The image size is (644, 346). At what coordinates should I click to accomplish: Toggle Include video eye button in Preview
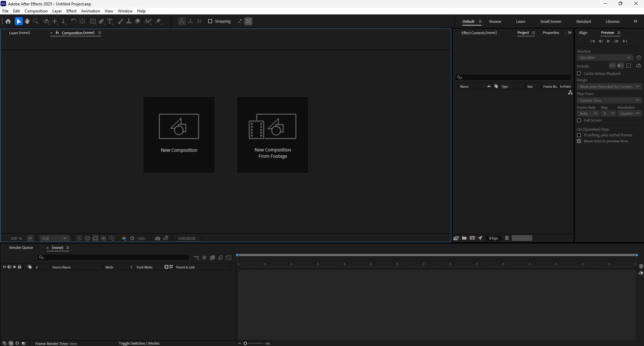[612, 66]
